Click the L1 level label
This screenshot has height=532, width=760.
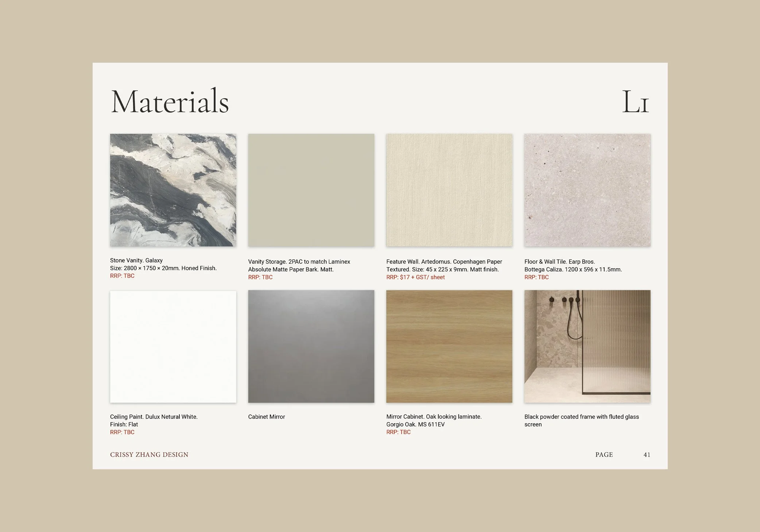pos(635,102)
